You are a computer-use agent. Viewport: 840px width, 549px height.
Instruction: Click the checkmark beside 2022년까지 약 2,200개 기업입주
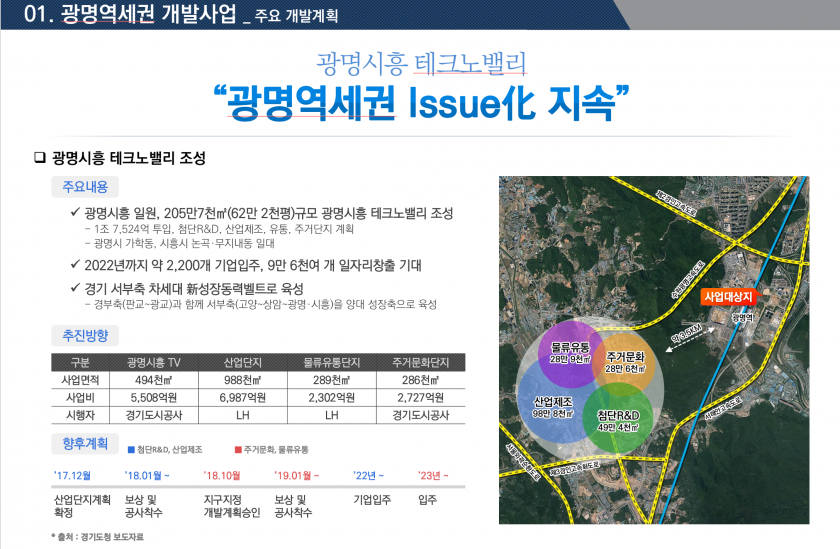pyautogui.click(x=75, y=265)
